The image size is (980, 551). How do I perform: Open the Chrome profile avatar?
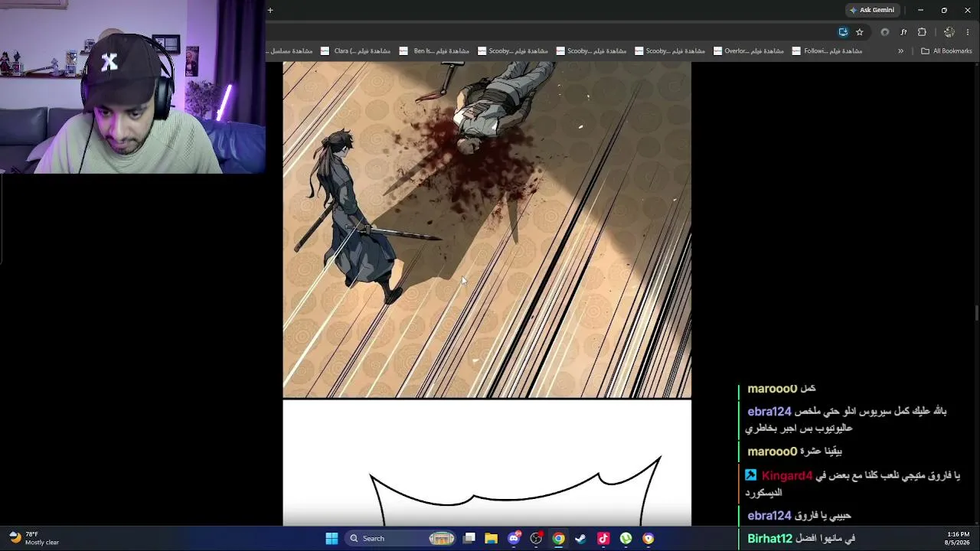pos(949,32)
